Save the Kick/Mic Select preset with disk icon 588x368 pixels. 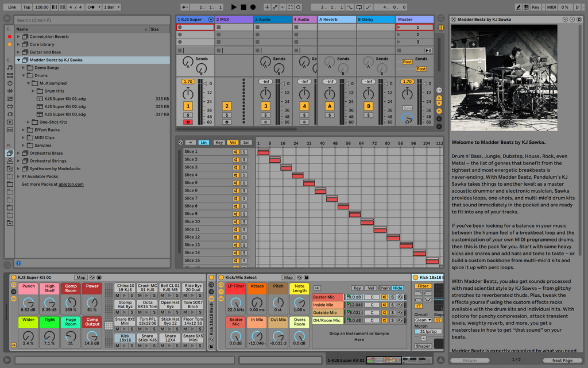coord(307,278)
